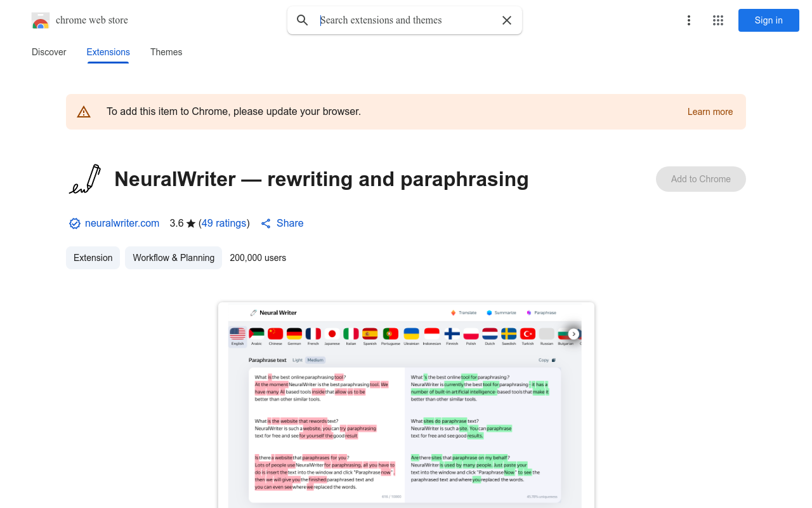Select the Light mode in screenshot
This screenshot has width=812, height=508.
coord(298,360)
